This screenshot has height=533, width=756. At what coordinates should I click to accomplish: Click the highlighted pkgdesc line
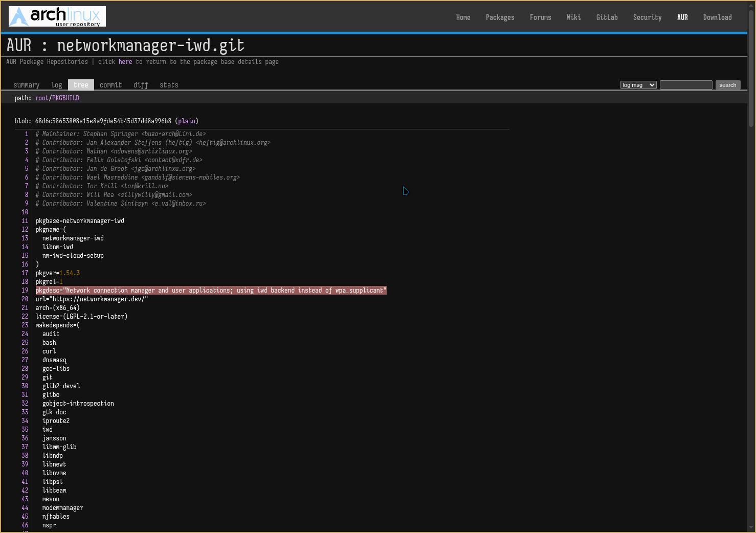click(211, 291)
